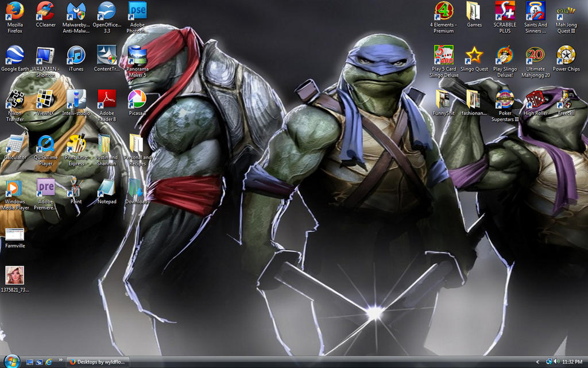
Task: Select the Ultimate Mahjongg 20 icon
Action: (536, 55)
